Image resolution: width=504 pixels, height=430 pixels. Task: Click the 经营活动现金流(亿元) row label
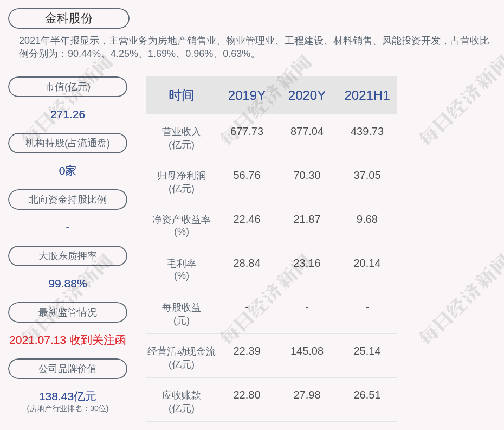tap(182, 358)
